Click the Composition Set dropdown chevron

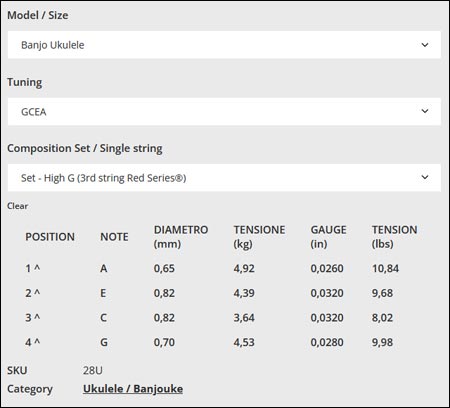pyautogui.click(x=425, y=177)
